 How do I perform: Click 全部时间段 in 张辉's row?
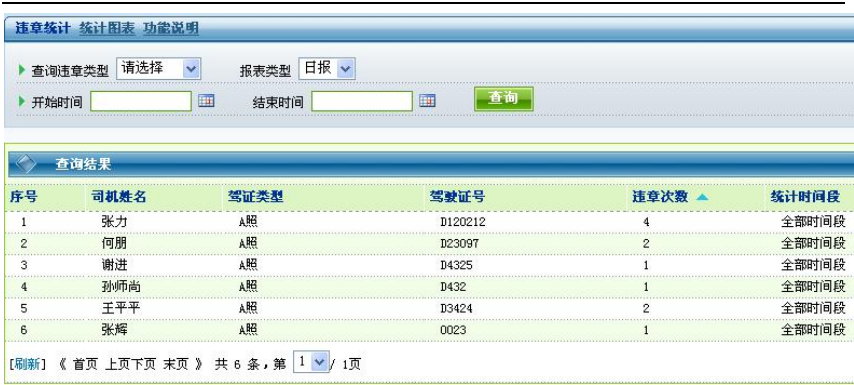tap(813, 329)
